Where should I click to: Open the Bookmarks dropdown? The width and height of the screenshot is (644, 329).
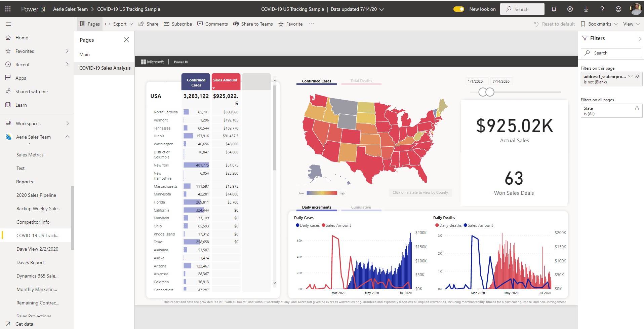click(599, 24)
